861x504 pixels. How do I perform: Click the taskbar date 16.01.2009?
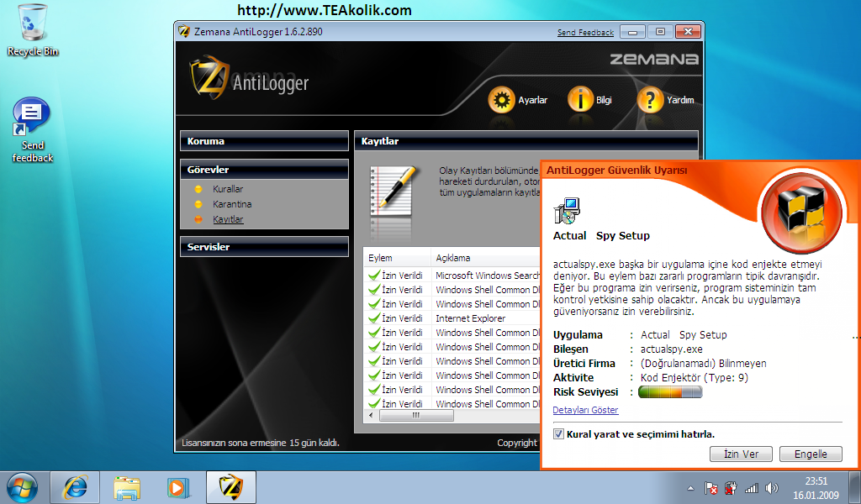(x=816, y=496)
